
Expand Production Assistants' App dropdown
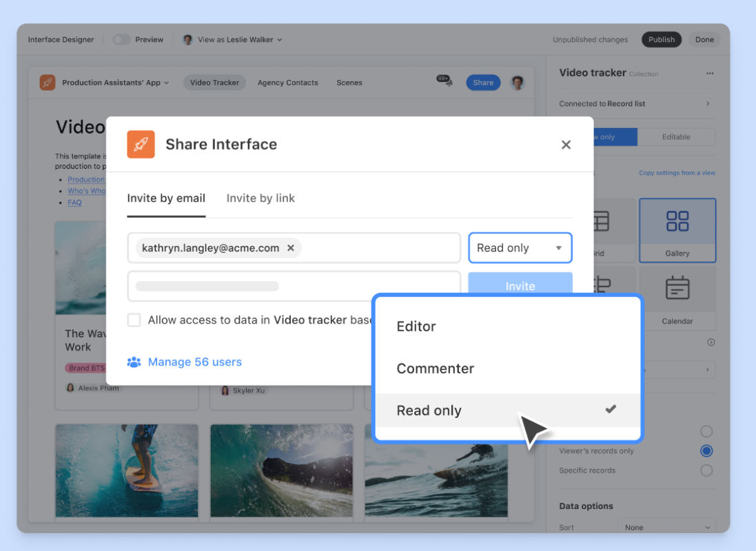[x=116, y=83]
